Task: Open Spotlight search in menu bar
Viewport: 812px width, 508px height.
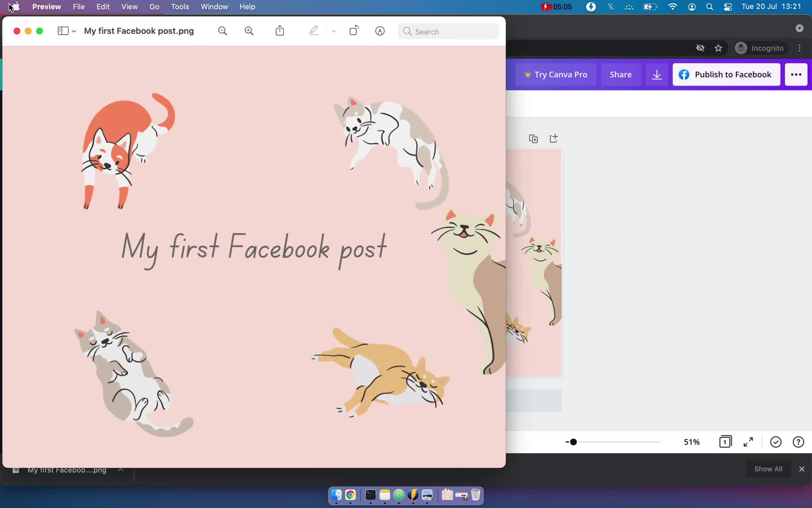Action: point(710,7)
